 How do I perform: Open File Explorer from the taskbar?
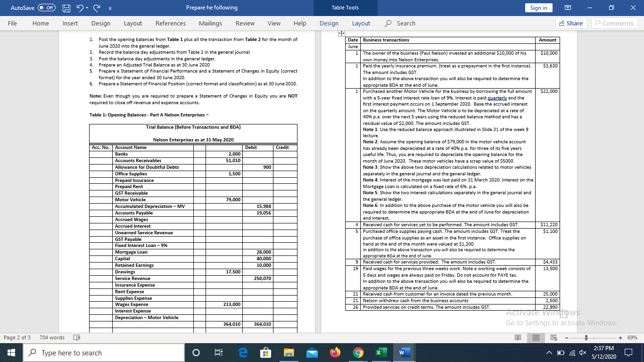pos(289,353)
